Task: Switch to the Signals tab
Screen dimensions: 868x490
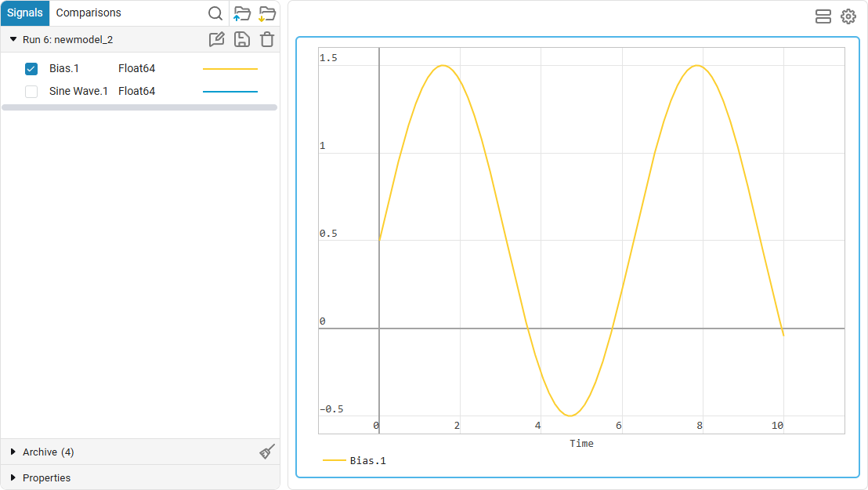Action: click(25, 13)
